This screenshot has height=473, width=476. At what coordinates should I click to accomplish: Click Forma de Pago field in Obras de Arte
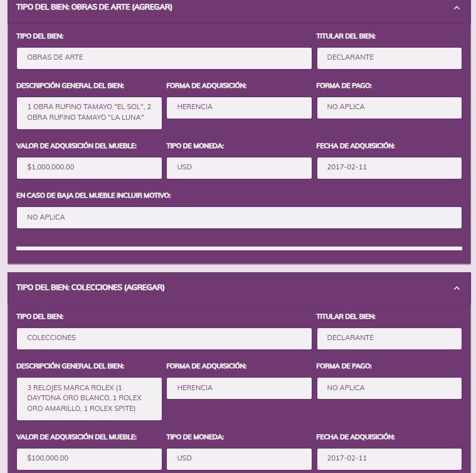click(389, 107)
